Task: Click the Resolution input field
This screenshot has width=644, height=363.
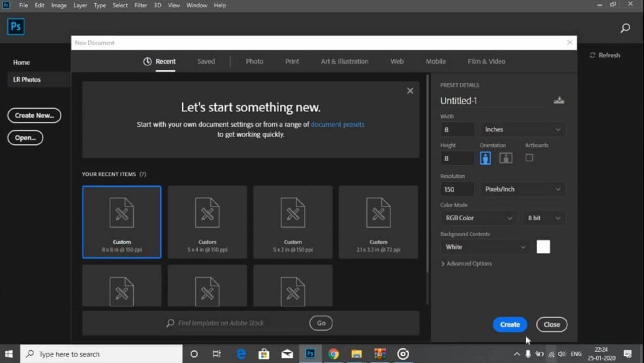Action: tap(457, 189)
